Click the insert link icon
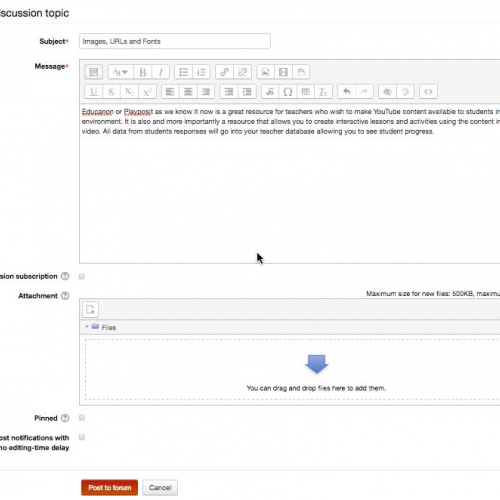This screenshot has height=500, width=500. click(x=224, y=72)
